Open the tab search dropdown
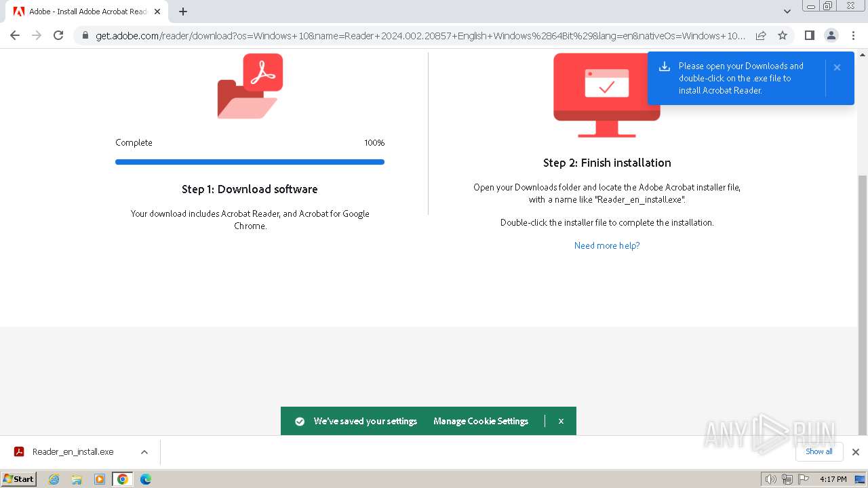Image resolution: width=868 pixels, height=488 pixels. (x=787, y=12)
